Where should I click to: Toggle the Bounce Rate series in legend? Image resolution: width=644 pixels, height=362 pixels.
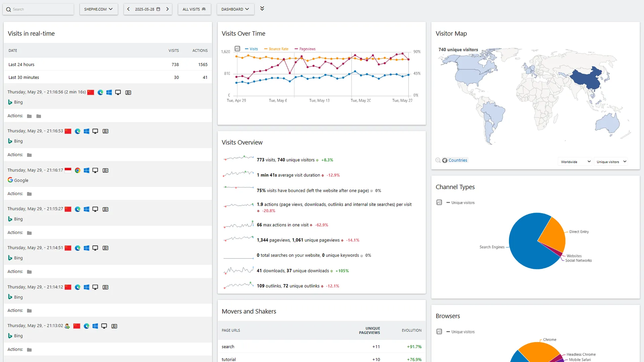[x=276, y=49]
